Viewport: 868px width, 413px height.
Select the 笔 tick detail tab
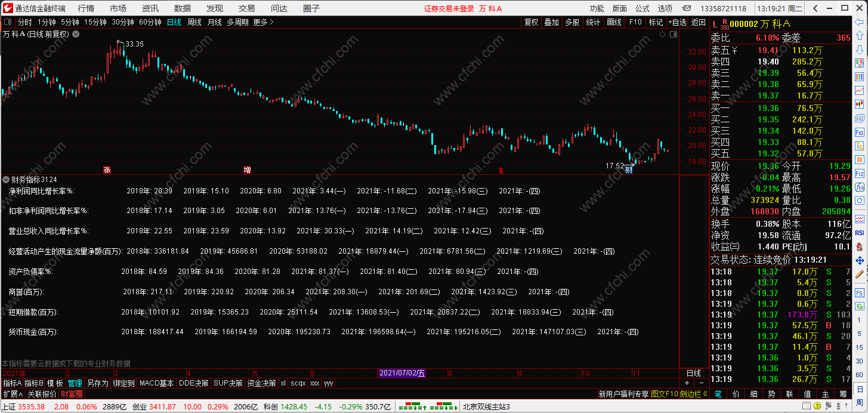[x=718, y=394]
